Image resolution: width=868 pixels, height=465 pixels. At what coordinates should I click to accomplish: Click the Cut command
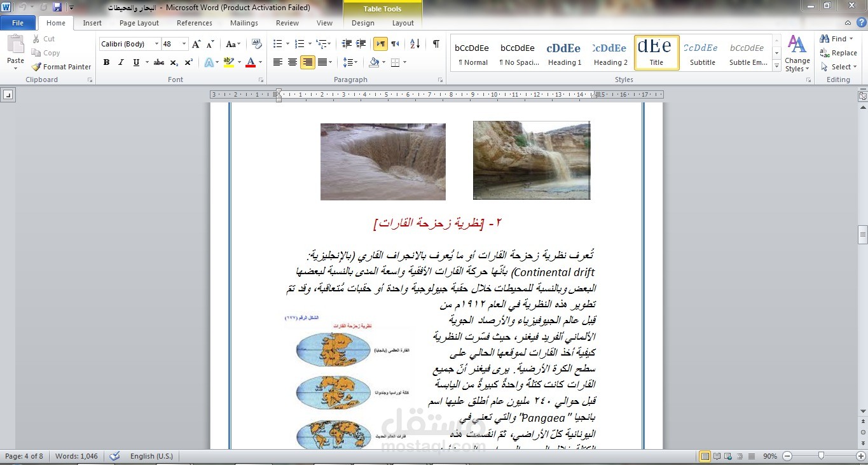(x=43, y=39)
